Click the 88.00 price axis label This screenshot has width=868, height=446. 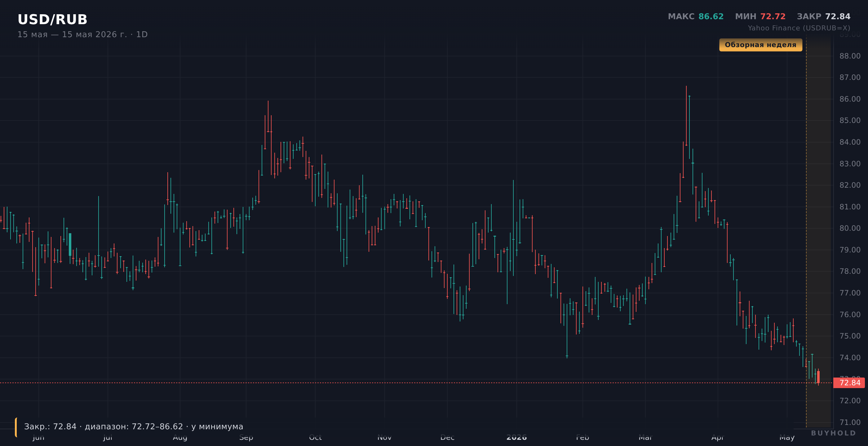point(850,56)
